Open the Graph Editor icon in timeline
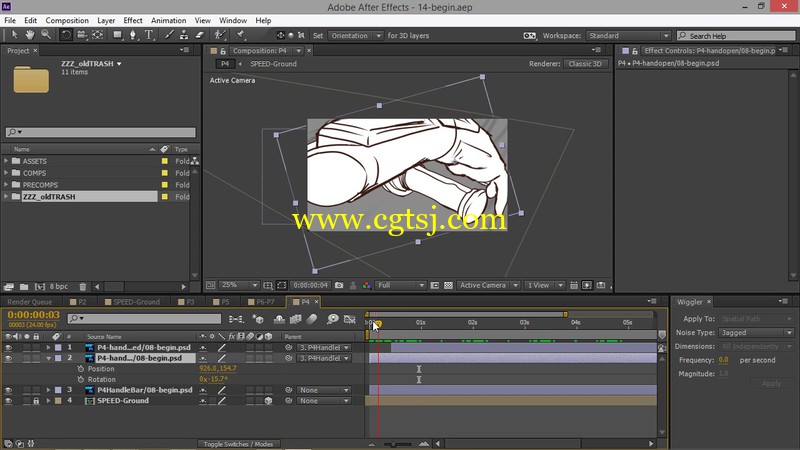The image size is (800, 450). (x=349, y=319)
